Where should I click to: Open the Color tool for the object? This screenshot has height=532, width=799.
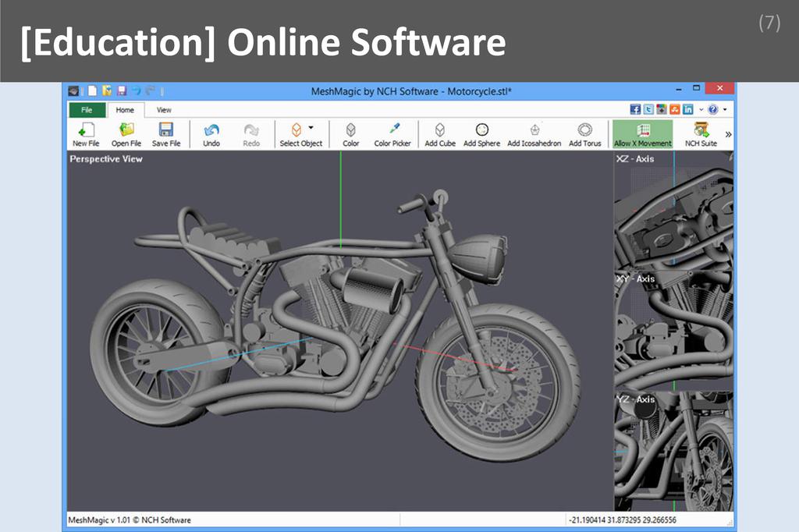pos(351,133)
